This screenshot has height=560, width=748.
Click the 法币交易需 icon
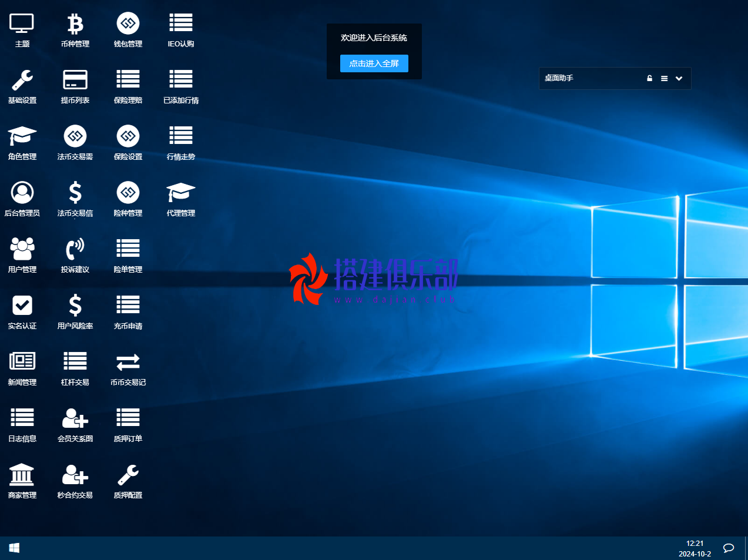[75, 142]
